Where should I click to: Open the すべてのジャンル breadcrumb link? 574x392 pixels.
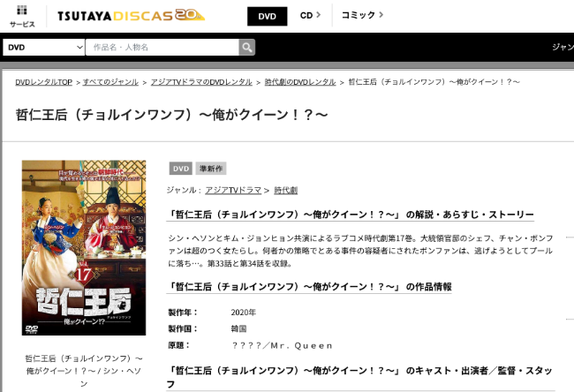110,82
